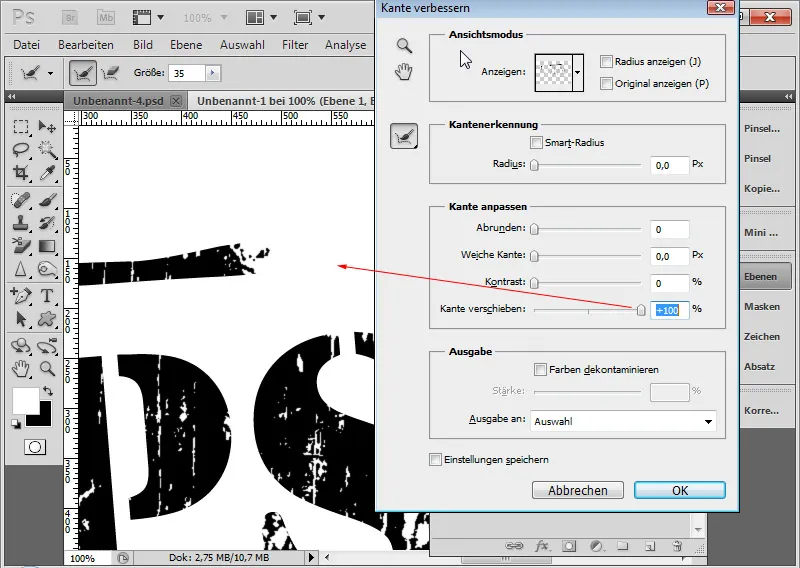Image resolution: width=800 pixels, height=568 pixels.
Task: Select the Healing Brush tool
Action: tap(20, 200)
